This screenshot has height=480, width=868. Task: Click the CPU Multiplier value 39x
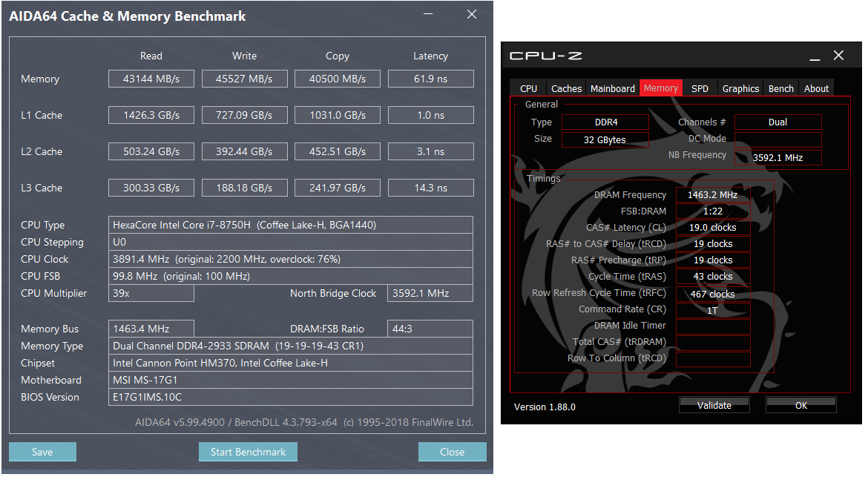click(x=151, y=293)
